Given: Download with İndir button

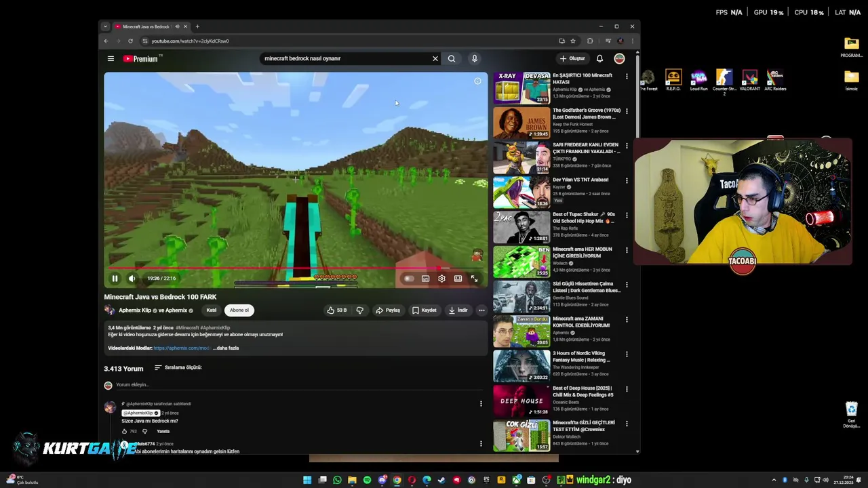Looking at the screenshot, I should pos(458,310).
